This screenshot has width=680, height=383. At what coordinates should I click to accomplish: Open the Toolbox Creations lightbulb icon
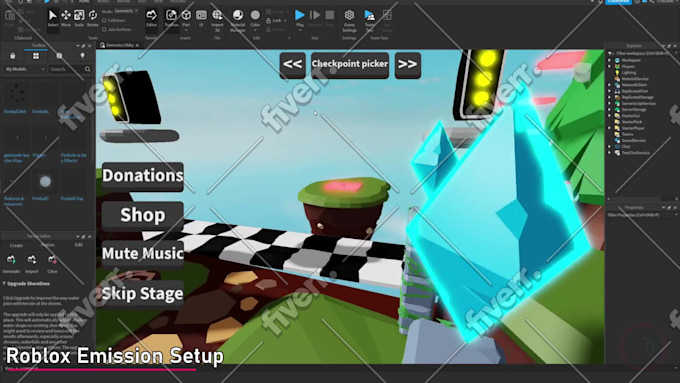(x=82, y=56)
